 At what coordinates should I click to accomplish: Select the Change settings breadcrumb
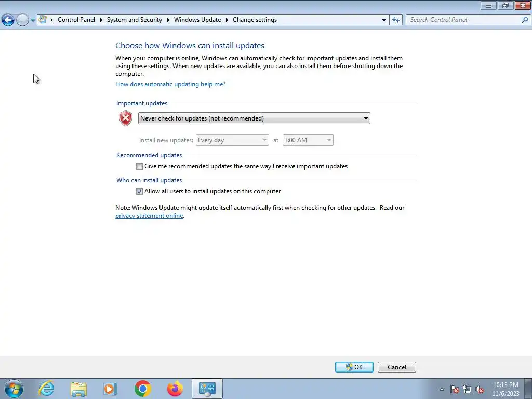click(255, 20)
